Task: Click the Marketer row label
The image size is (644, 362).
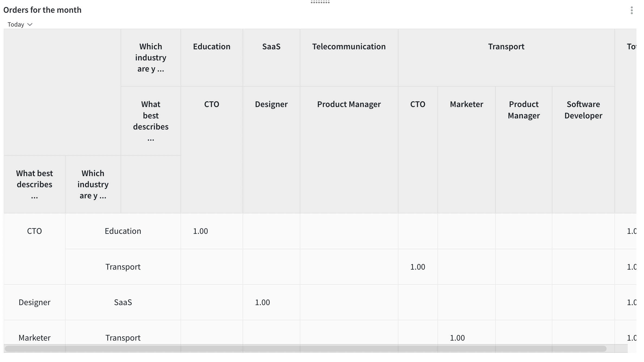Action: click(x=34, y=338)
